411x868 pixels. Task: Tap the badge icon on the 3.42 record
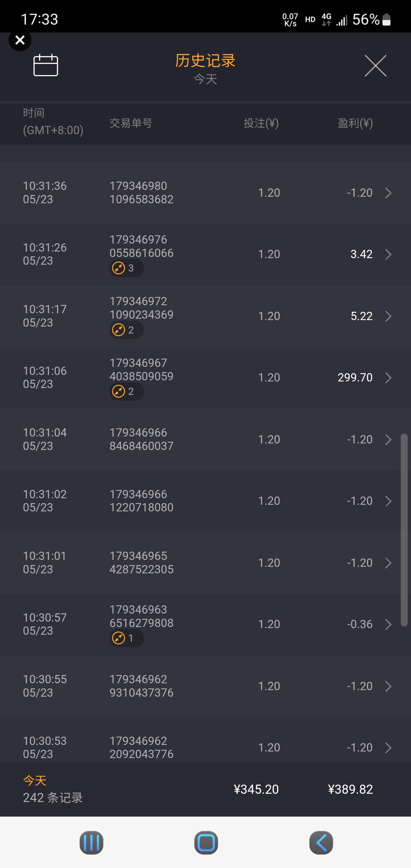[118, 268]
